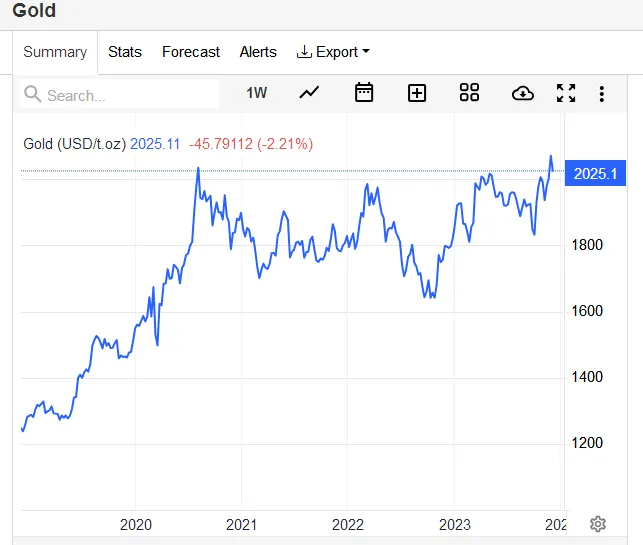Expand the Export dropdown
This screenshot has height=545, width=643.
pyautogui.click(x=333, y=52)
